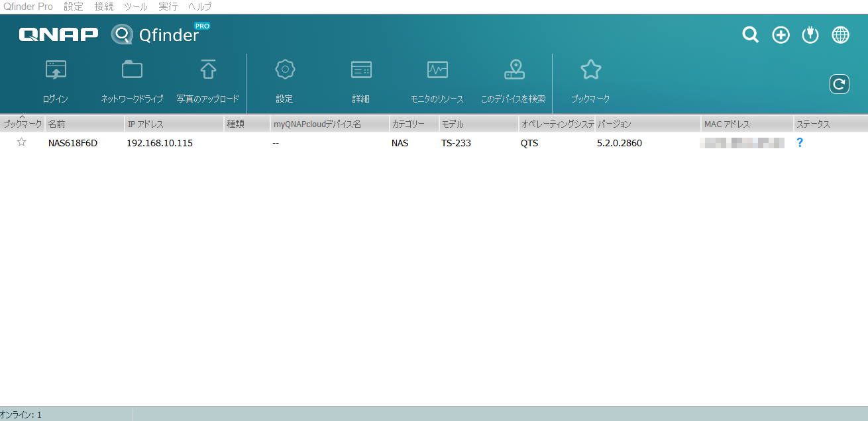Sort by myQNAPcloudデバイス名 column header

point(330,124)
